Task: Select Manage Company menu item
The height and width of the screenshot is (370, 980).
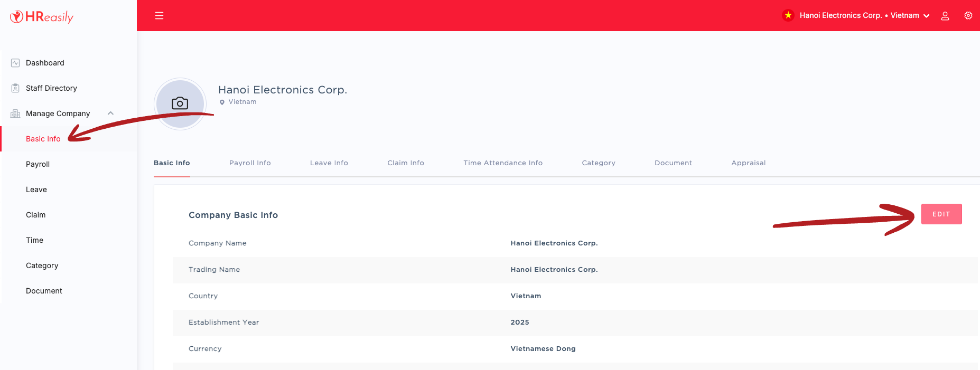Action: coord(58,113)
